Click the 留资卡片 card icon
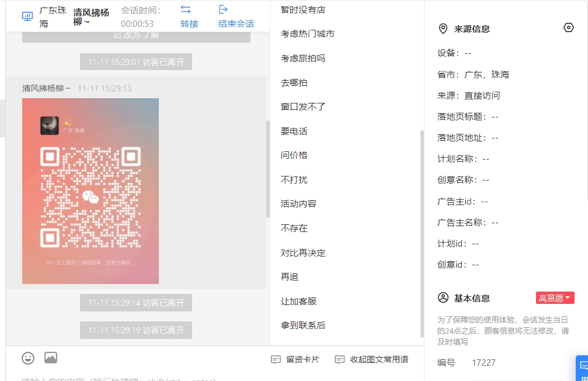 [x=276, y=359]
